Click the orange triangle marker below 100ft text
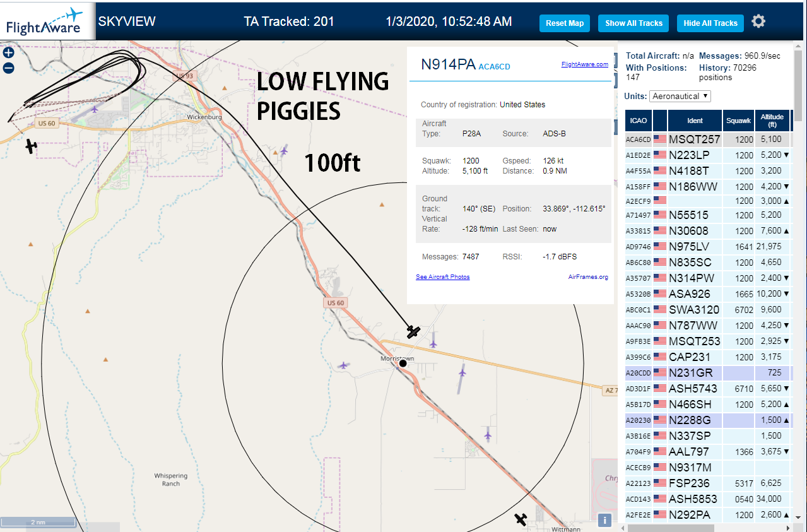The width and height of the screenshot is (807, 532). (382, 204)
